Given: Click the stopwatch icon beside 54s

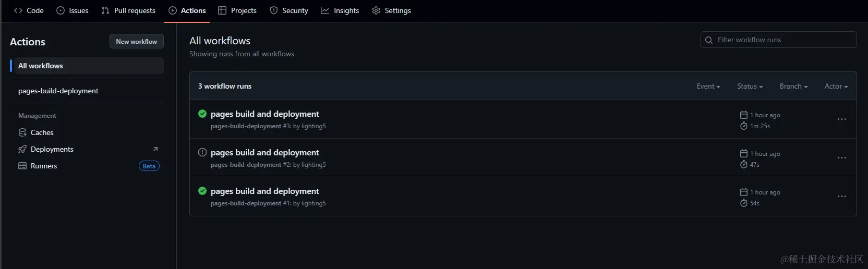Looking at the screenshot, I should (x=744, y=203).
